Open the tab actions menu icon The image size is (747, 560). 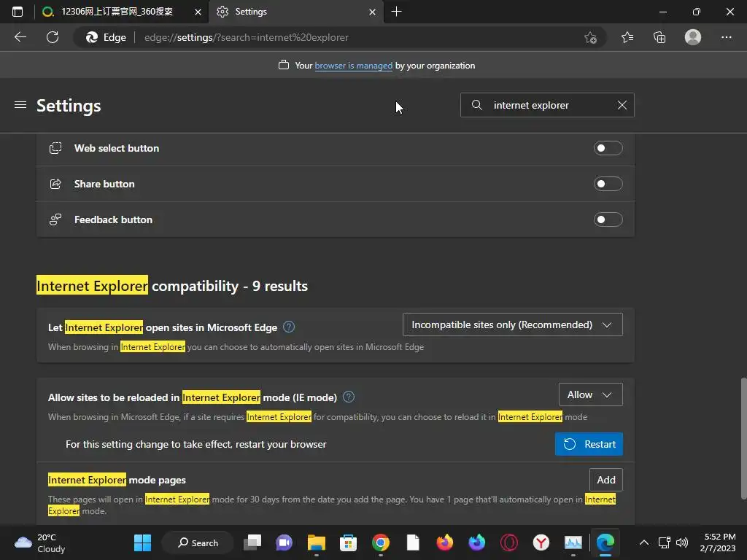click(x=18, y=12)
